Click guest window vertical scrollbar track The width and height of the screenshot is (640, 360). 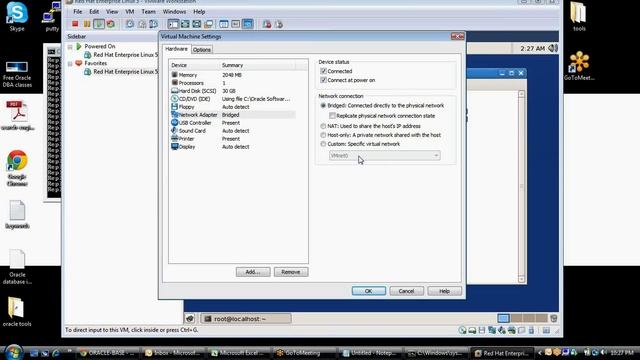click(x=521, y=186)
